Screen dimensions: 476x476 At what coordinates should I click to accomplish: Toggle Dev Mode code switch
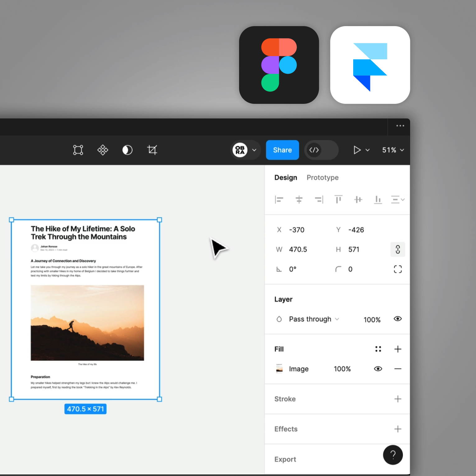(x=321, y=150)
